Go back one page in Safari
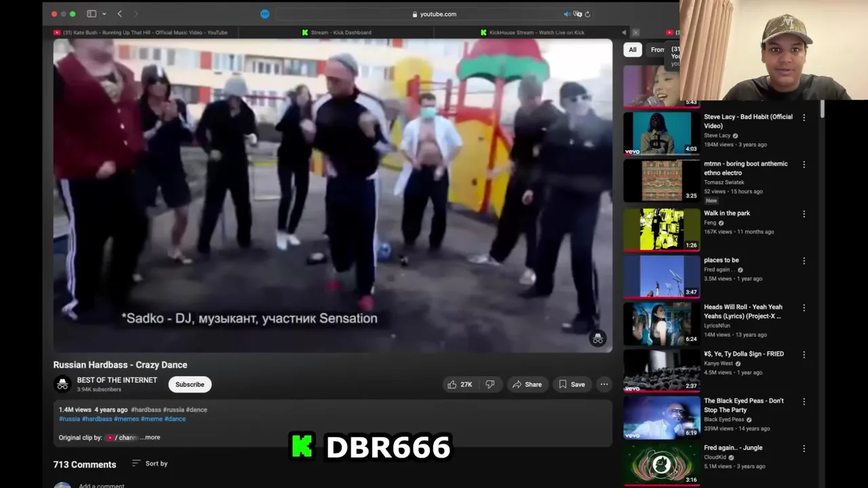This screenshot has width=868, height=488. pyautogui.click(x=120, y=14)
